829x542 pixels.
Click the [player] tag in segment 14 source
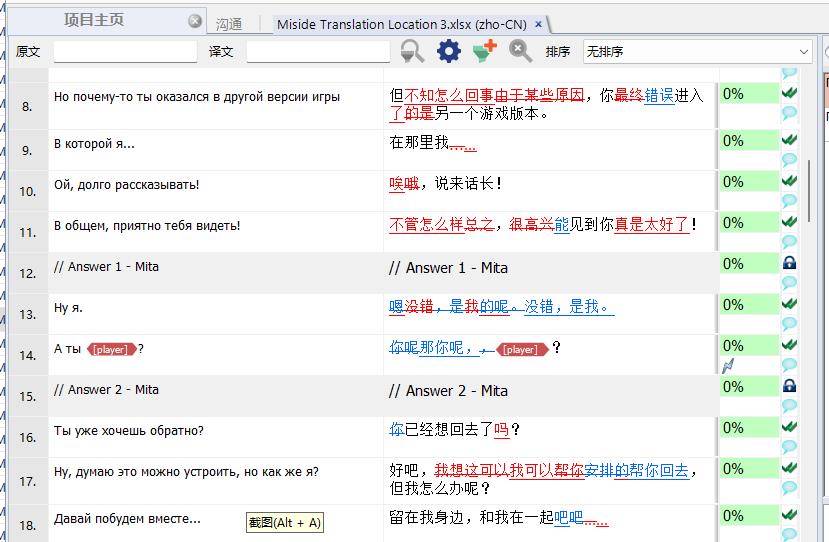(111, 350)
